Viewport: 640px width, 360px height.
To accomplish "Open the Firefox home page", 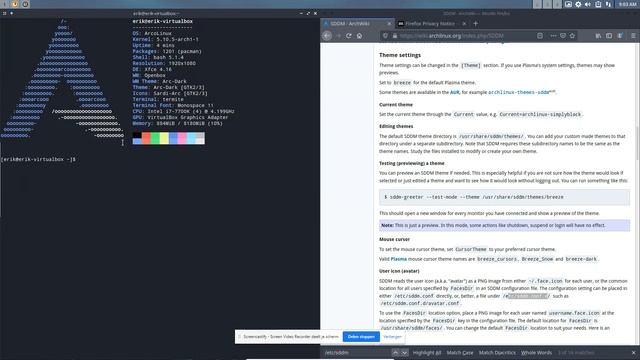I will point(359,36).
